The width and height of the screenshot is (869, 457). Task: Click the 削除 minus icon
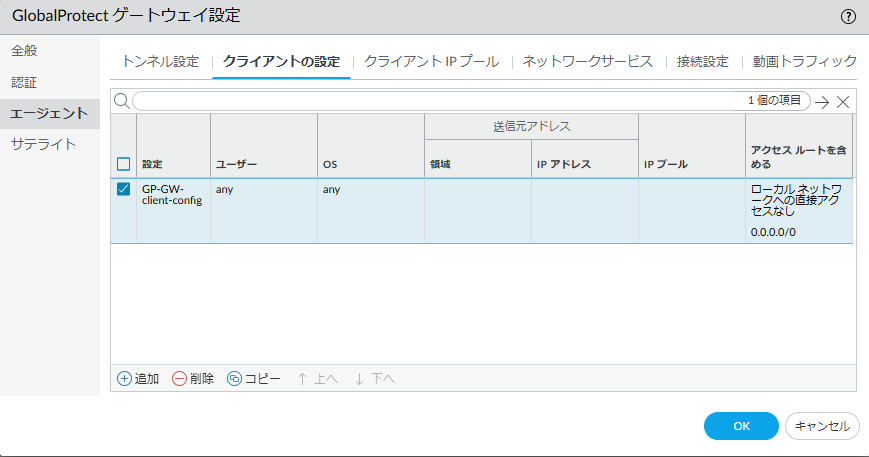[x=179, y=378]
